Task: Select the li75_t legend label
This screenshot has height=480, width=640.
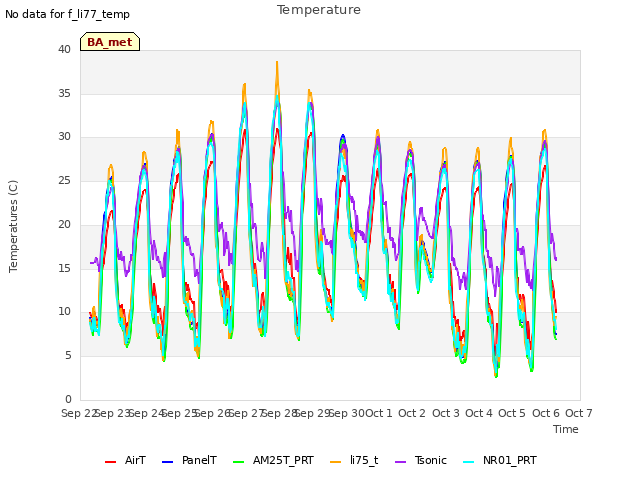Action: click(364, 460)
